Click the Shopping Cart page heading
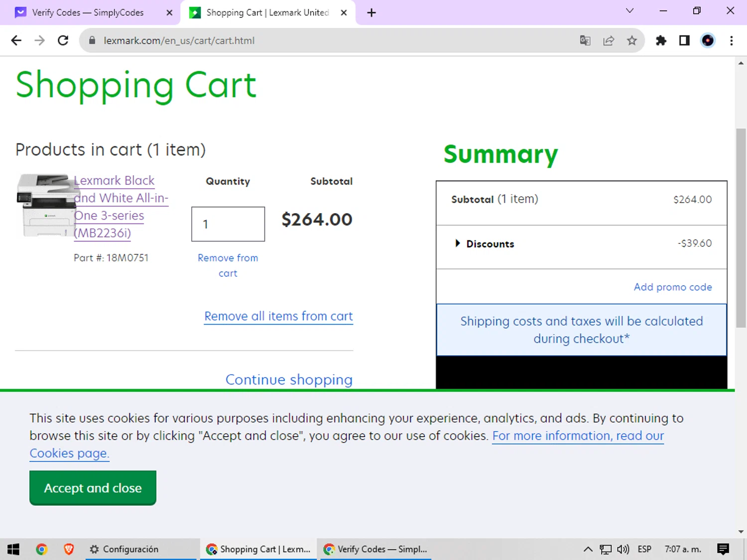Image resolution: width=747 pixels, height=560 pixels. 136,85
